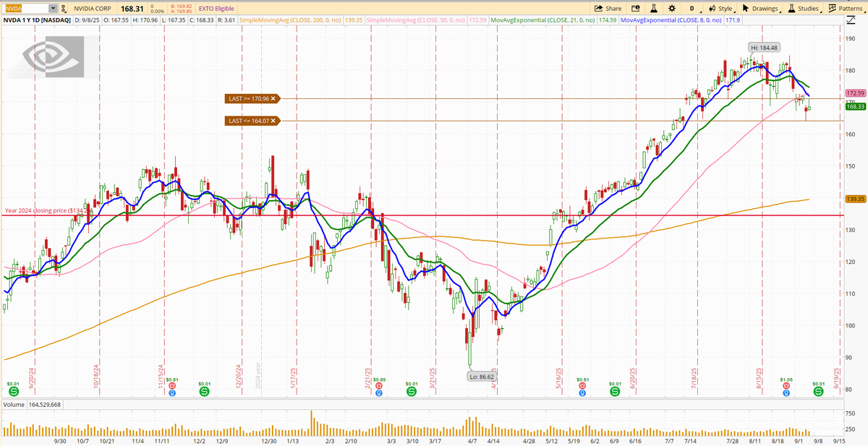This screenshot has height=446, width=868.
Task: Click the dividend $ icon near 6/9 date
Action: [x=615, y=390]
